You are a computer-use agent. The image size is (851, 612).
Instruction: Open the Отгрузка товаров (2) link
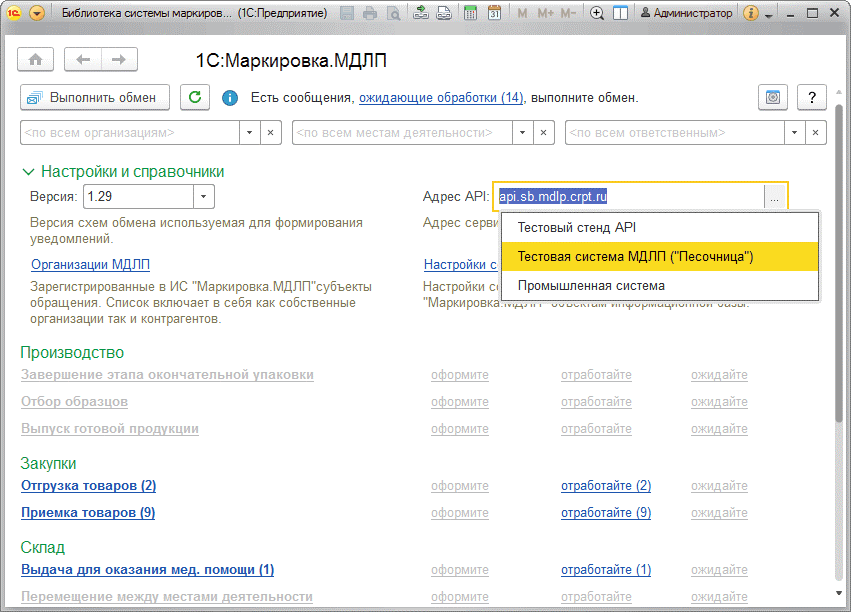(x=88, y=486)
